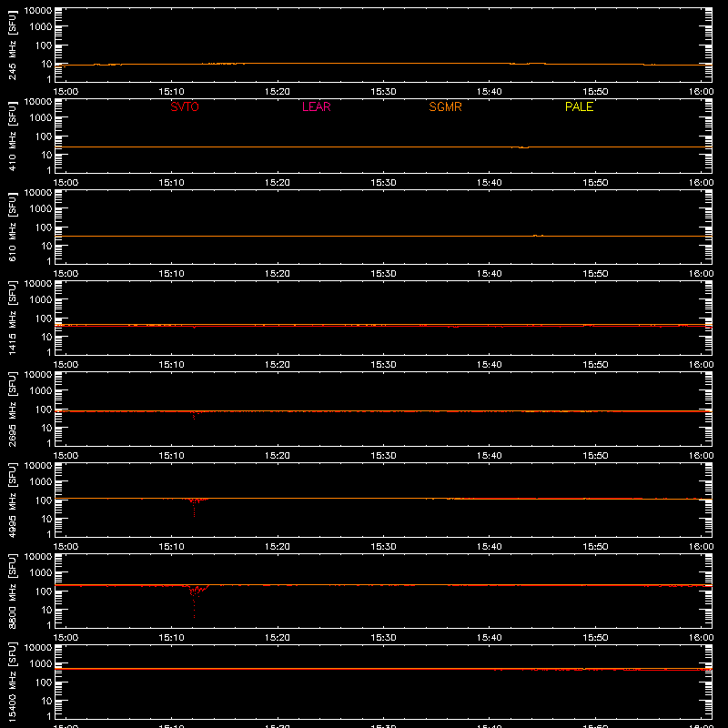This screenshot has width=728, height=728.
Task: Click the 15:50 time label under 2695 MHz plot
Action: 595,456
